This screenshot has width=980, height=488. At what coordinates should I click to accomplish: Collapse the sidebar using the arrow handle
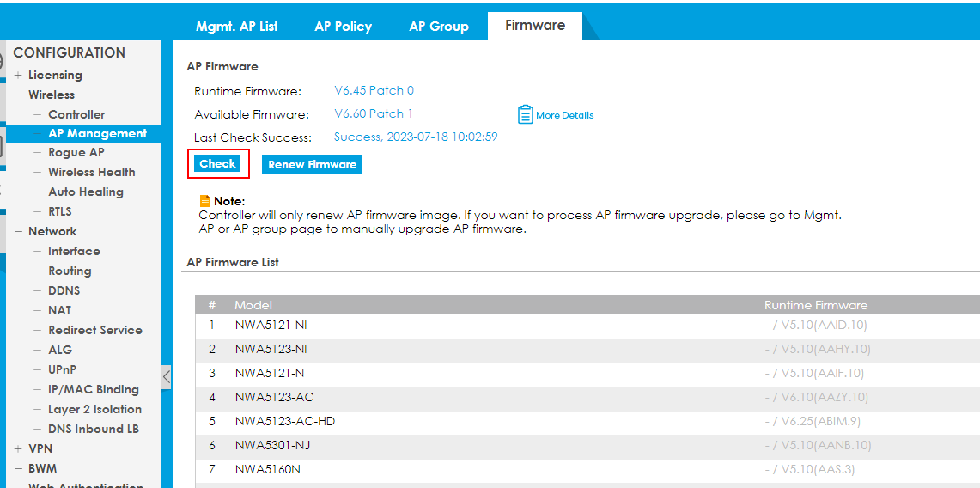(166, 376)
